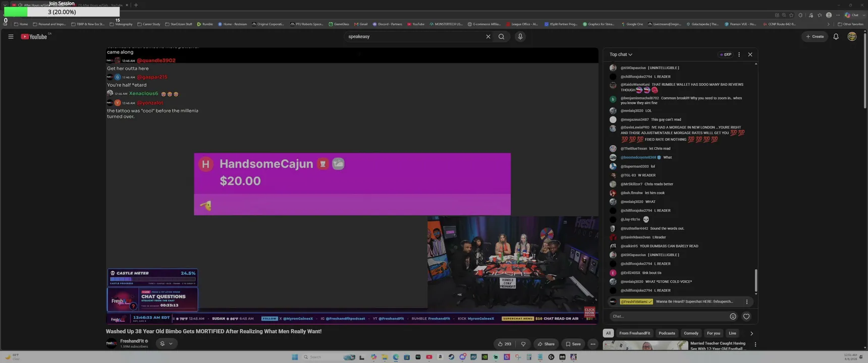Select the Comedy chip
This screenshot has height=363, width=868.
tap(691, 333)
